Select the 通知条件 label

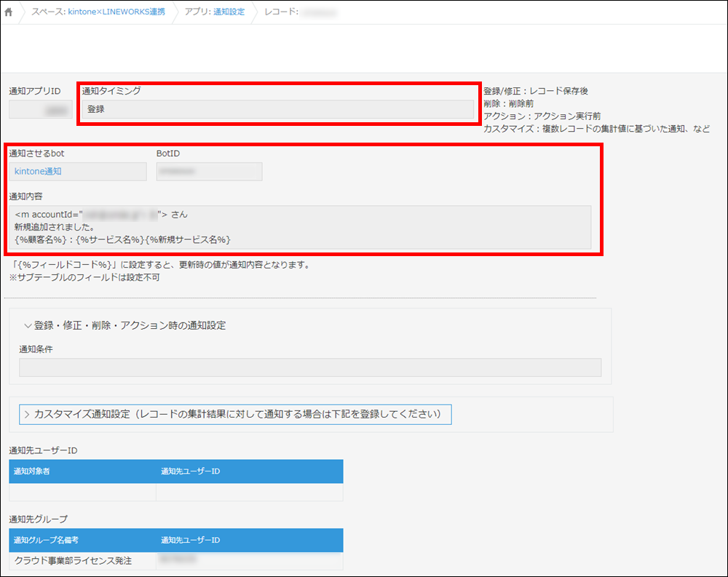[36, 349]
